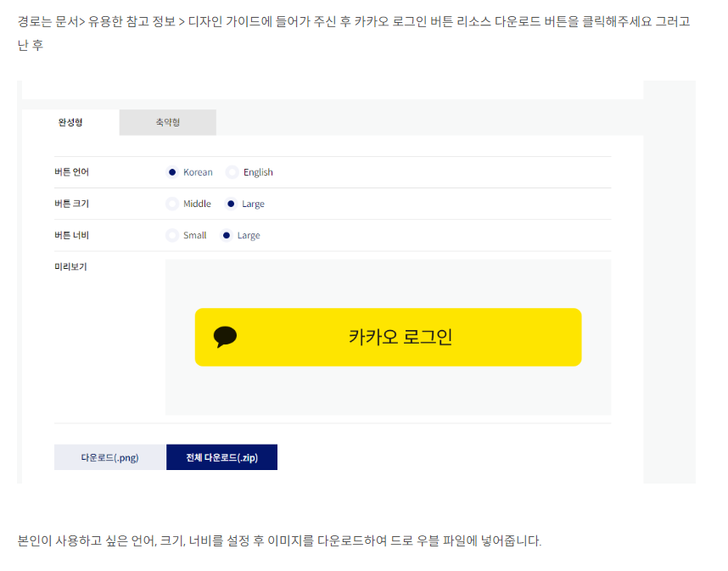This screenshot has width=728, height=571.
Task: Click the yellow 카카오 로그인 preview button
Action: 388,337
